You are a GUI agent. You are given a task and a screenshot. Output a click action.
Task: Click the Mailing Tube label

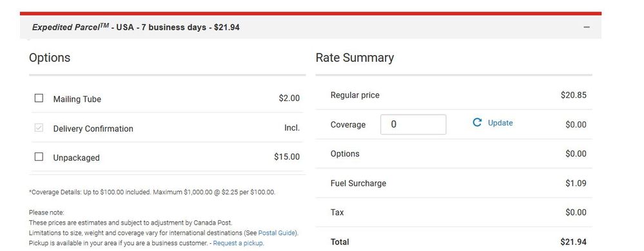(x=77, y=99)
